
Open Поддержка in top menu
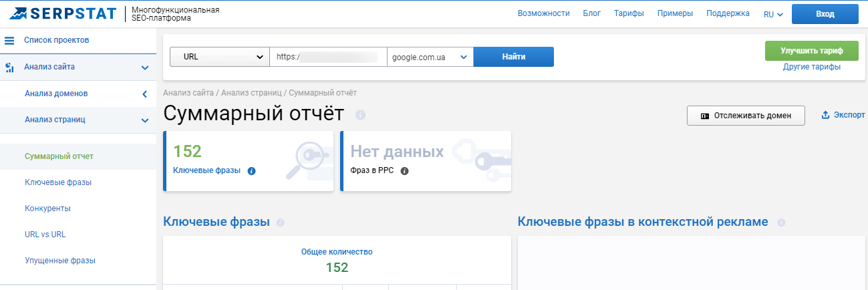(728, 13)
